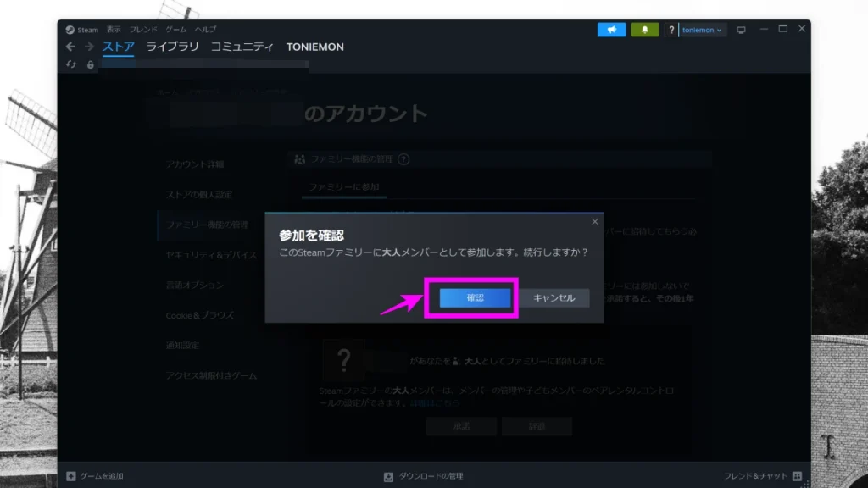Select the ファミリーに参加 tab

coord(344,187)
